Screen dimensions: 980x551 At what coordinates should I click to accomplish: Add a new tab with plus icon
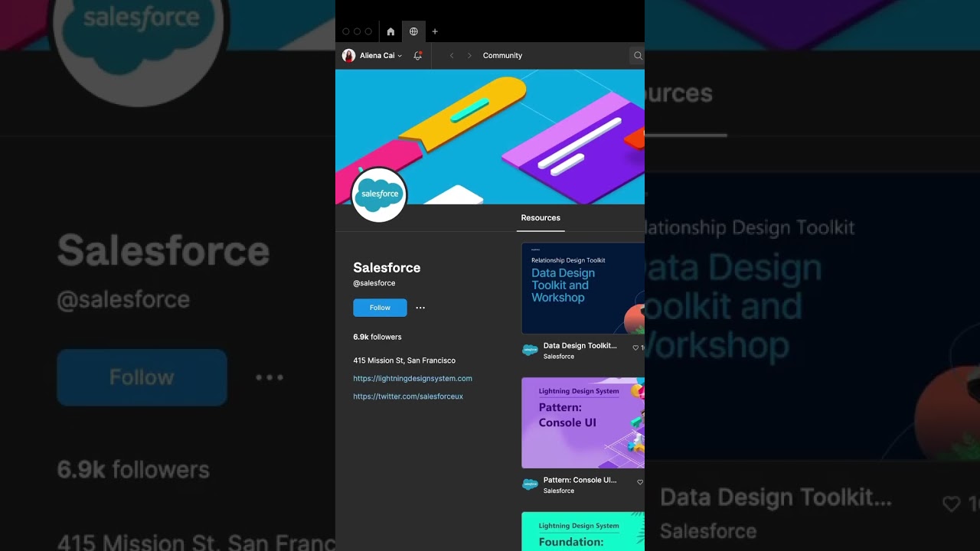coord(435,31)
